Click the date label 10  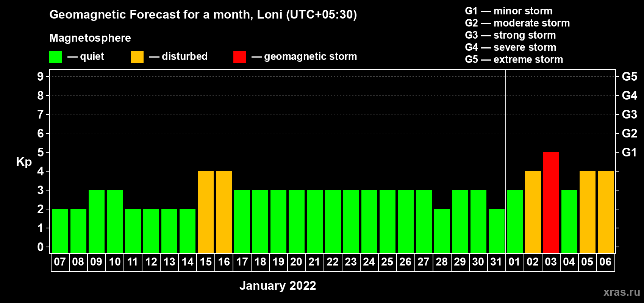[x=115, y=262]
